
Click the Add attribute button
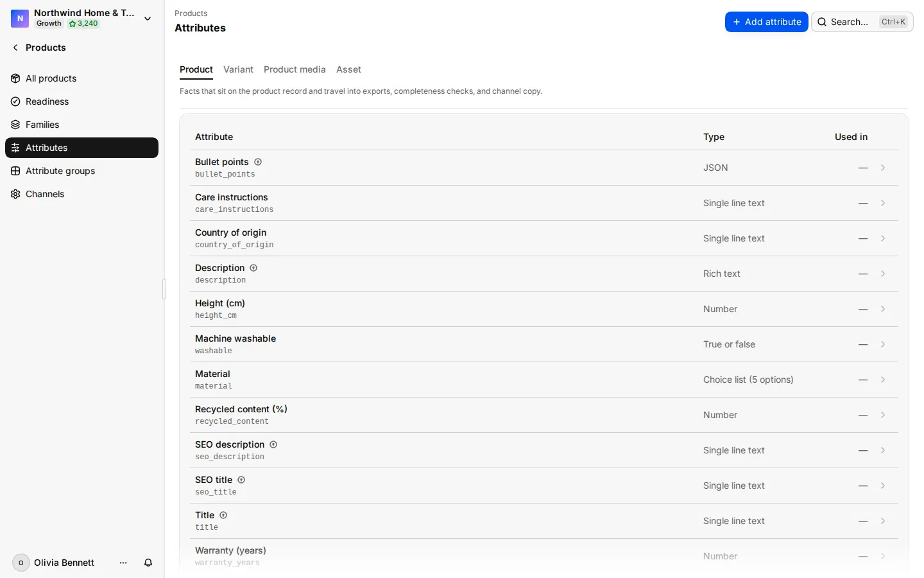click(767, 22)
